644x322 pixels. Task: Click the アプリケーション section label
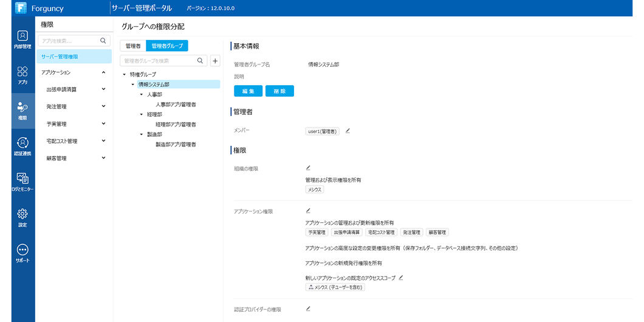point(56,72)
